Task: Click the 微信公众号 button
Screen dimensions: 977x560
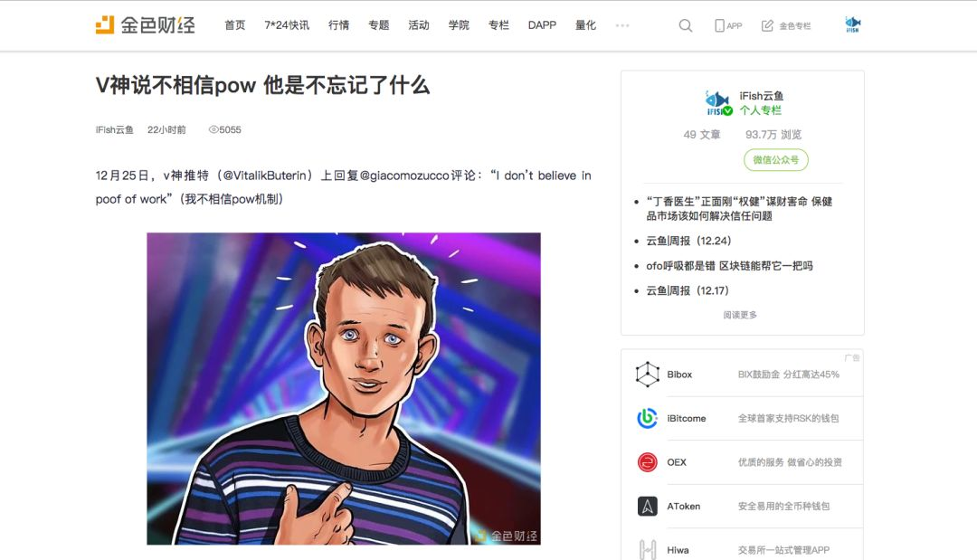Action: pyautogui.click(x=776, y=159)
